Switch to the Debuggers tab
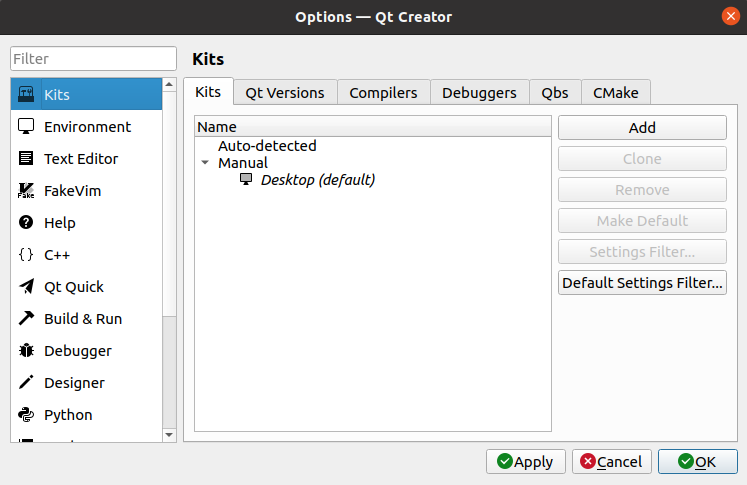This screenshot has width=747, height=485. coord(479,92)
